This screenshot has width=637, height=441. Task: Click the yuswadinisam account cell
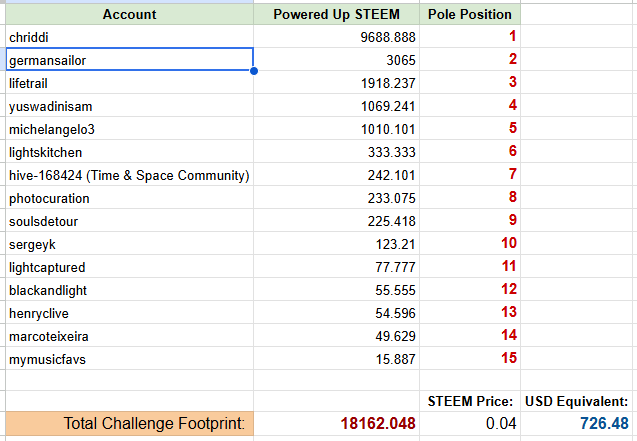tap(130, 106)
